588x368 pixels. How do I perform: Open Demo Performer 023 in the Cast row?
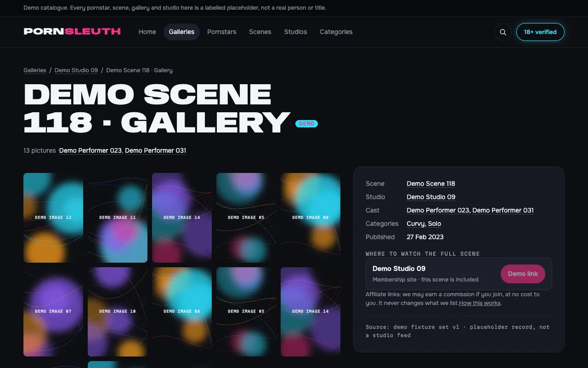438,210
